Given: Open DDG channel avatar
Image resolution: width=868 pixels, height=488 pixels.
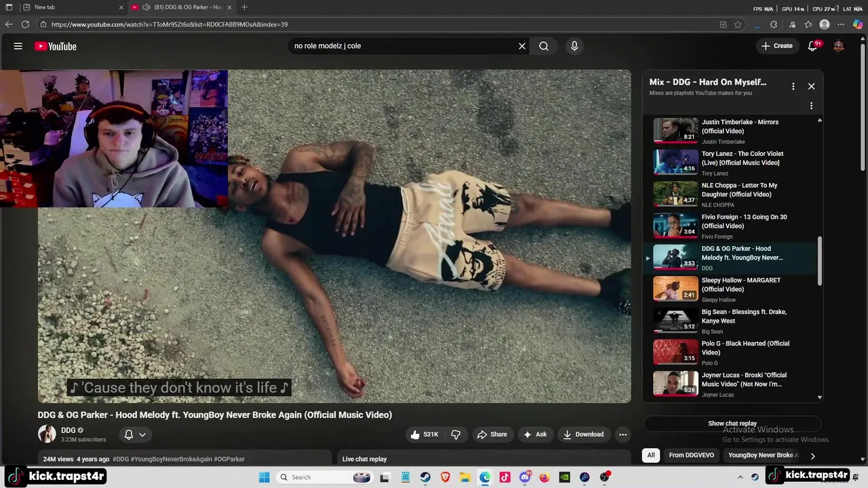Looking at the screenshot, I should 47,434.
